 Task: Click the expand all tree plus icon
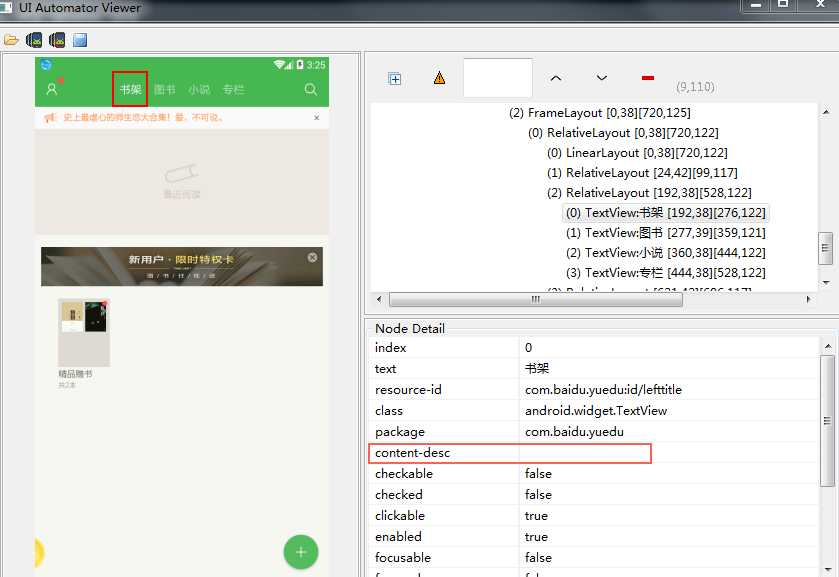pyautogui.click(x=394, y=79)
